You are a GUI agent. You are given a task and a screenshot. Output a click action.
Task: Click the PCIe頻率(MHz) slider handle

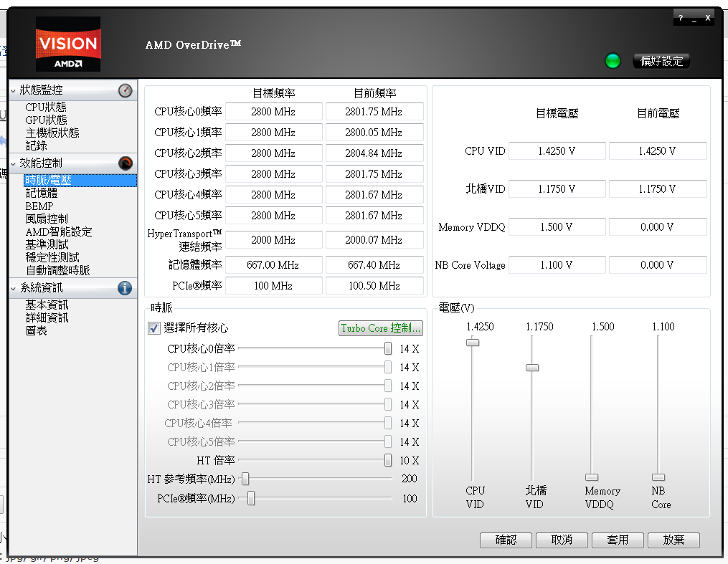[251, 499]
